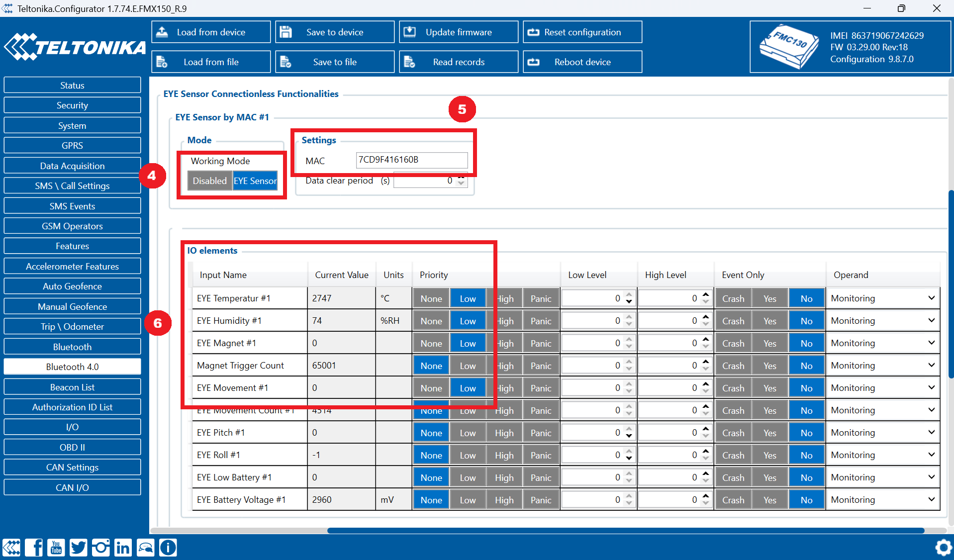Click the horizontal scrollbar at bottom
954x560 pixels.
pos(625,531)
